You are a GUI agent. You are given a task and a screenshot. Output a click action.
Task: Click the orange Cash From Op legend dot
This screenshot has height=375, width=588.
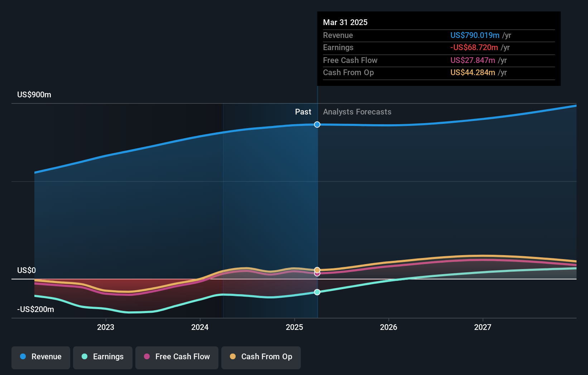pyautogui.click(x=233, y=356)
